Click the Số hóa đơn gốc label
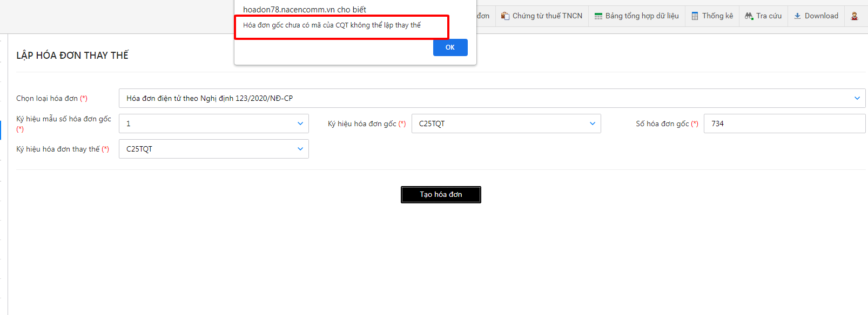 pos(662,124)
